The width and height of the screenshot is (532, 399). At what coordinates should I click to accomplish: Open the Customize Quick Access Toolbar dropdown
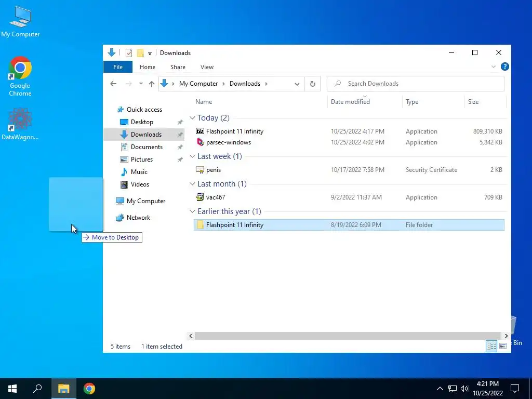pos(150,54)
